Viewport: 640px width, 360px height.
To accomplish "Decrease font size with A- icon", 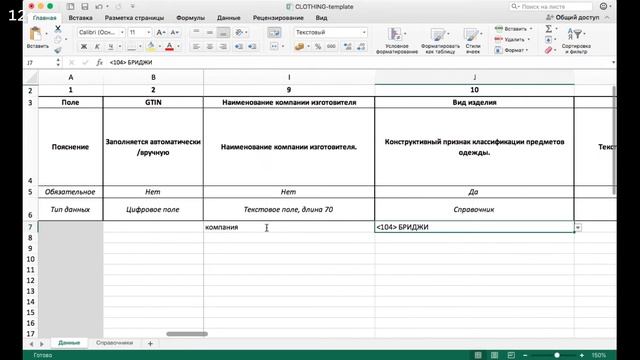I will coord(174,32).
